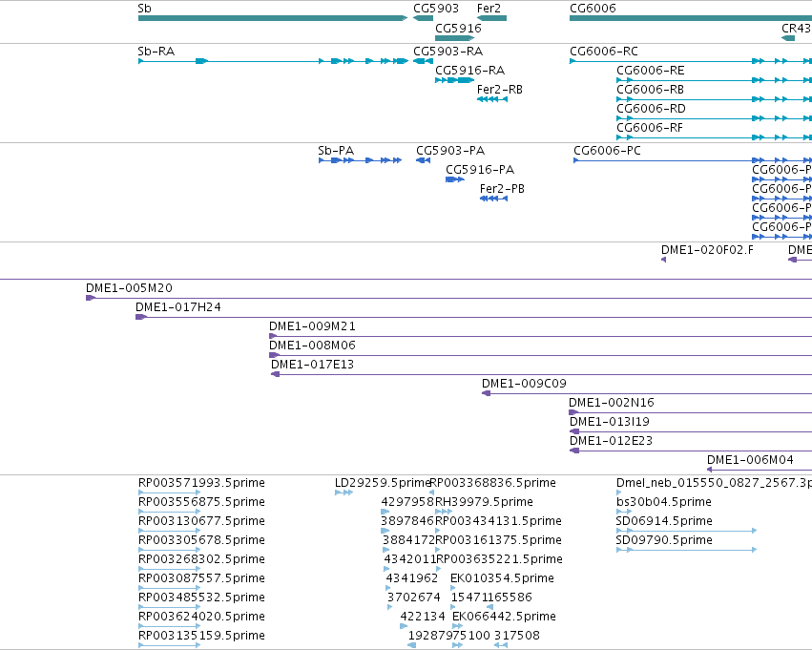812x650 pixels.
Task: Click feature label 4297958
Action: tap(407, 502)
